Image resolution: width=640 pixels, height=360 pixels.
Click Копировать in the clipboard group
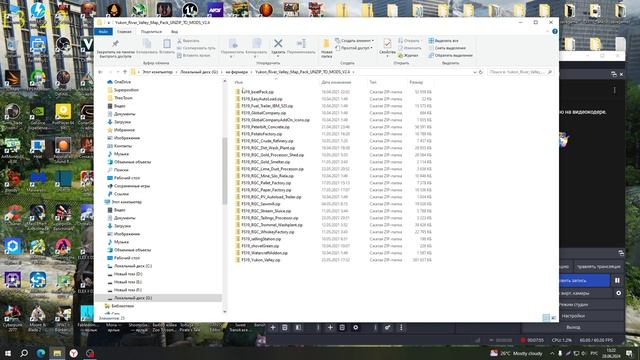point(147,47)
